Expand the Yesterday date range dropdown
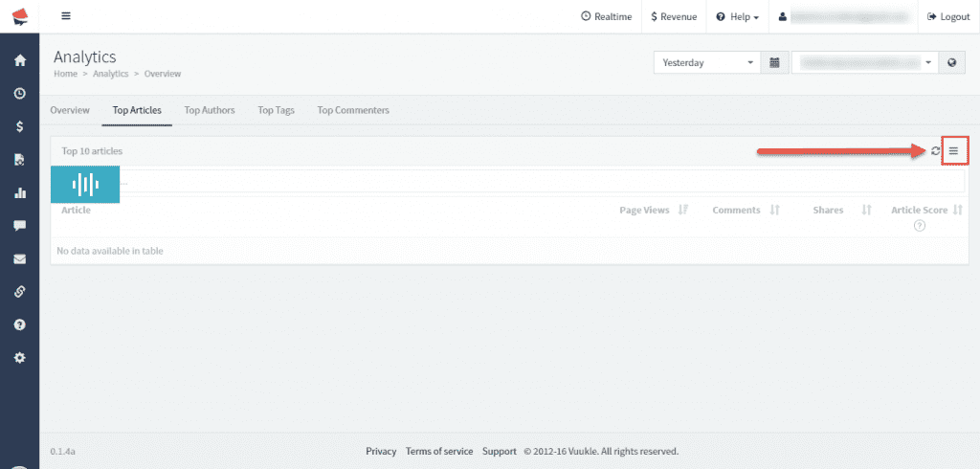The height and width of the screenshot is (469, 980). (x=707, y=63)
